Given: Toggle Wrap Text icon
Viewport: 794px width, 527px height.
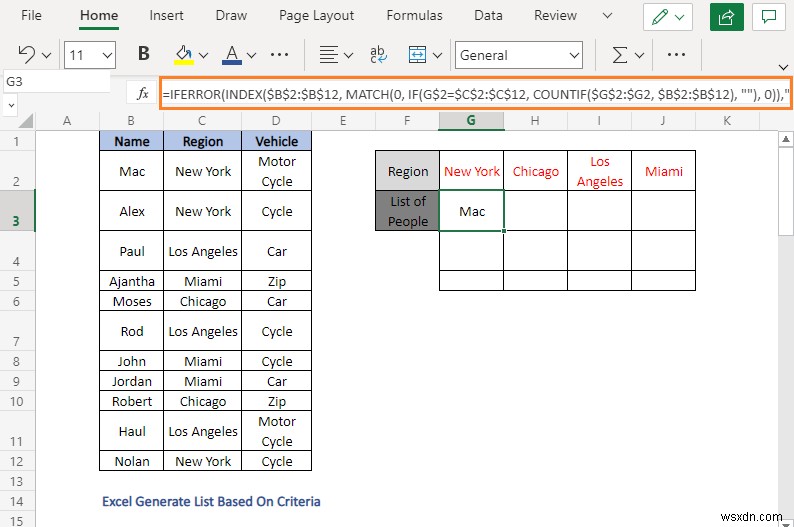Looking at the screenshot, I should [x=378, y=55].
